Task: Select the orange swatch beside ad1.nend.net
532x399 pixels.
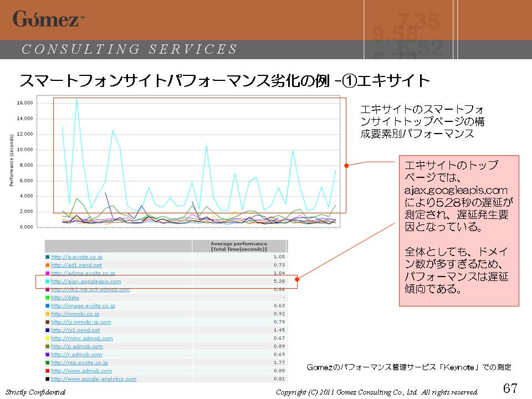Action: (x=48, y=265)
